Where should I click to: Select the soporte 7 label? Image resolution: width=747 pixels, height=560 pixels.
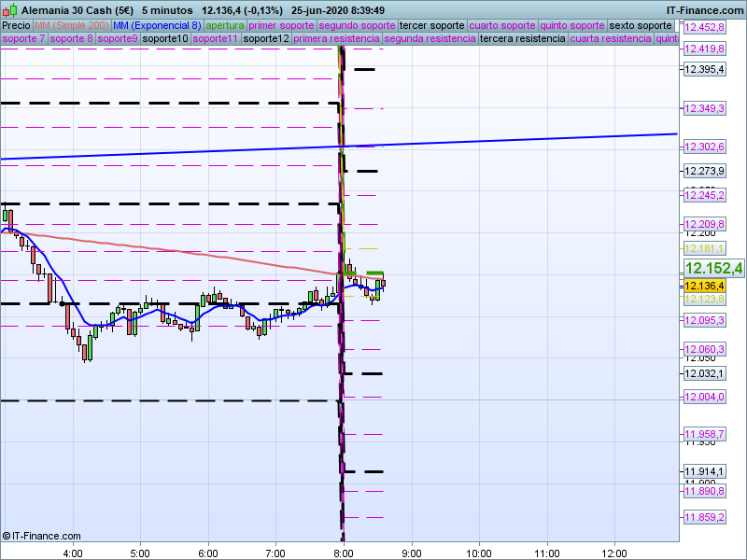pyautogui.click(x=23, y=38)
